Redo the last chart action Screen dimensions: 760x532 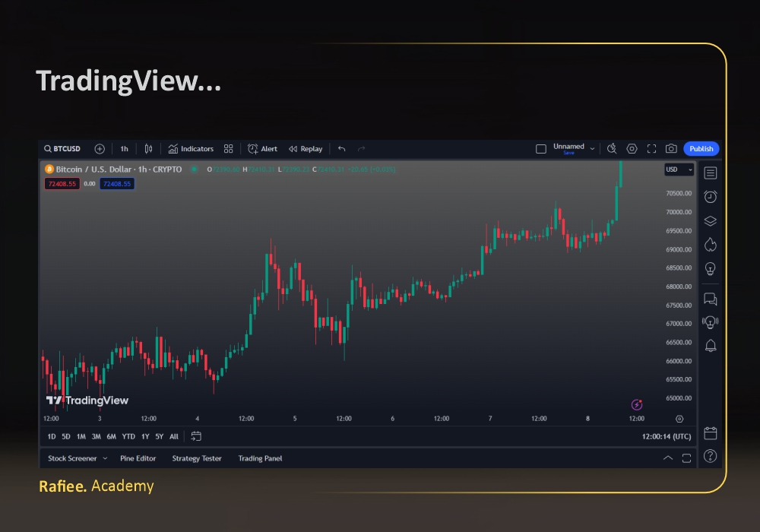[x=362, y=149]
